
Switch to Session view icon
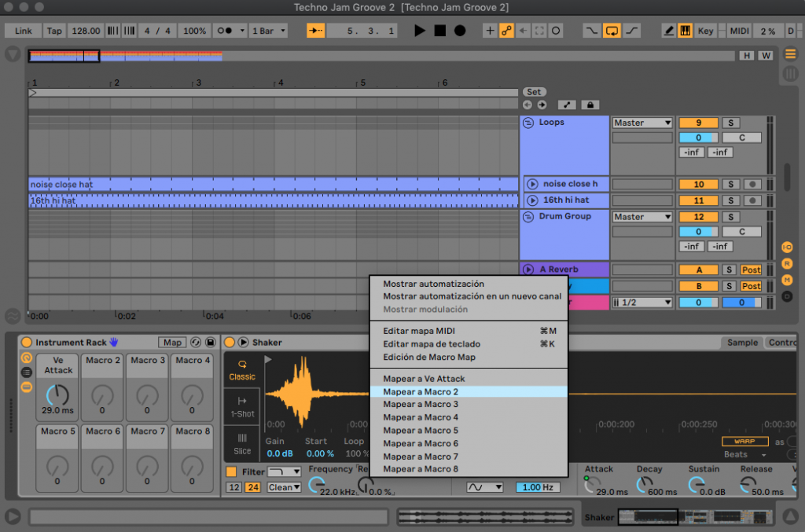tap(791, 74)
